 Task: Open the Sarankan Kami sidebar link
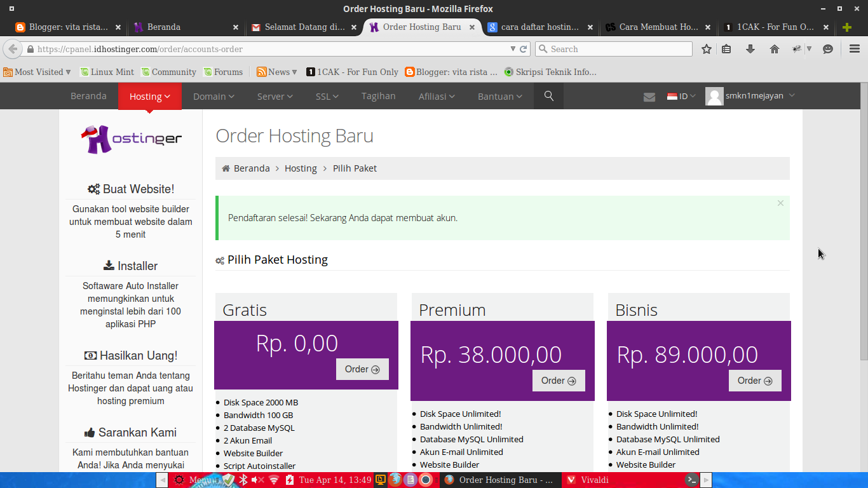click(130, 433)
